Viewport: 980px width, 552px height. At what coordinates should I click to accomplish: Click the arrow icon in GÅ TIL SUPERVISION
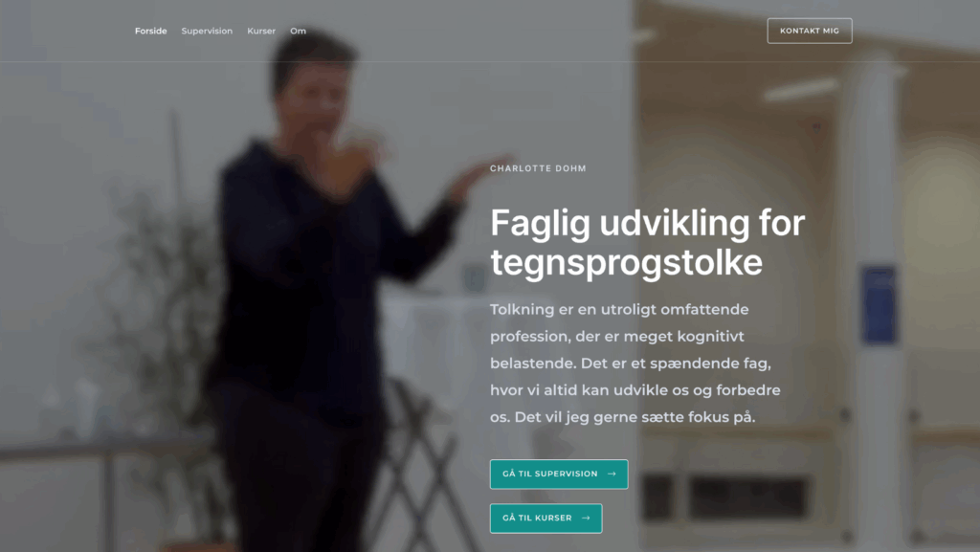[612, 474]
